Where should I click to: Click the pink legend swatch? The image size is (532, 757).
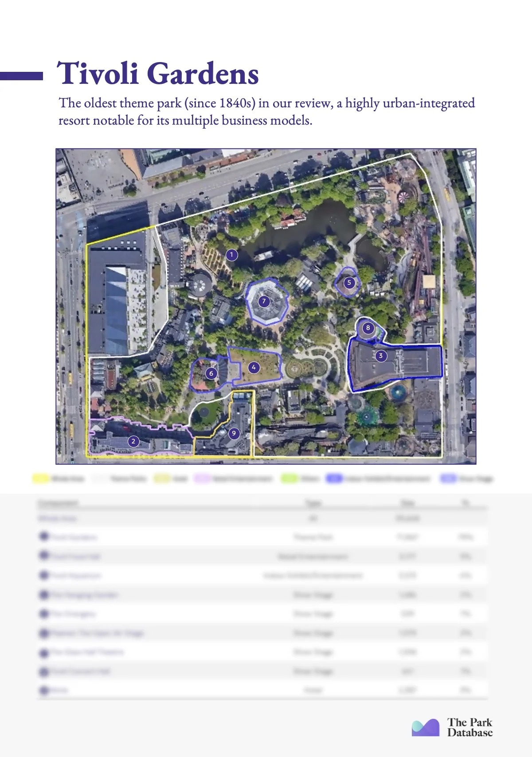tap(202, 479)
